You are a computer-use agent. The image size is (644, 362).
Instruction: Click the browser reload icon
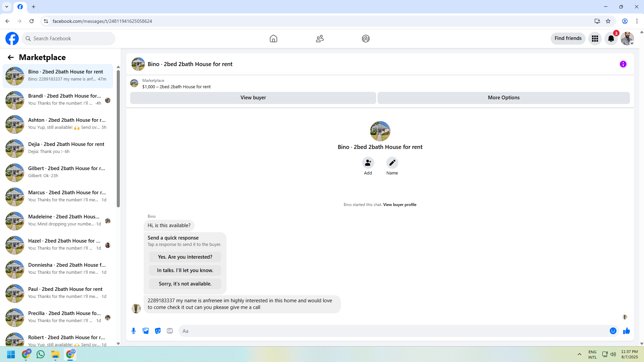pyautogui.click(x=32, y=21)
